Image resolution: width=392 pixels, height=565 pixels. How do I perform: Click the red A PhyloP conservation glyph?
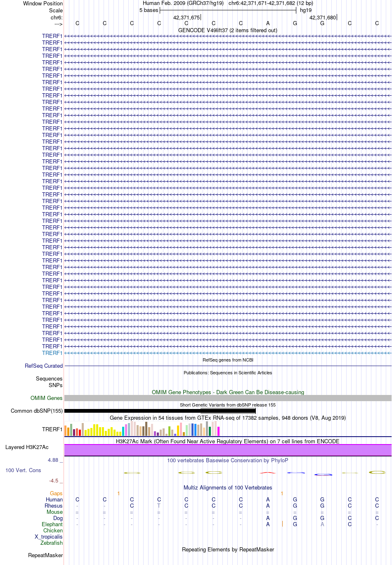coord(268,473)
